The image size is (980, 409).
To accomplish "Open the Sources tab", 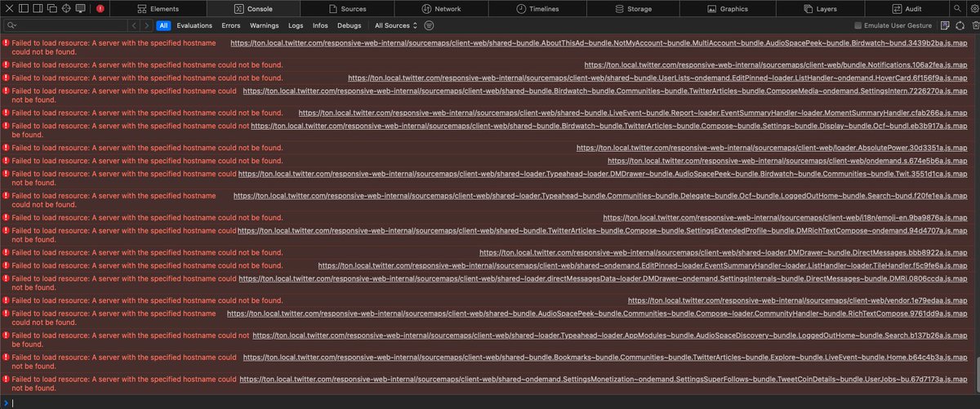I will 347,9.
